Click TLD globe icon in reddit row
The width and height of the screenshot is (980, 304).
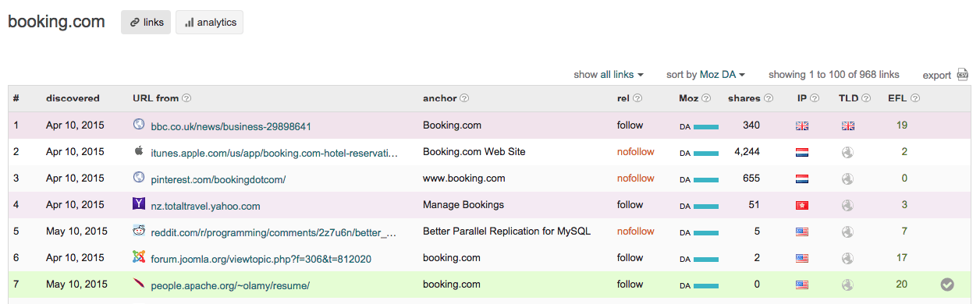pos(847,232)
